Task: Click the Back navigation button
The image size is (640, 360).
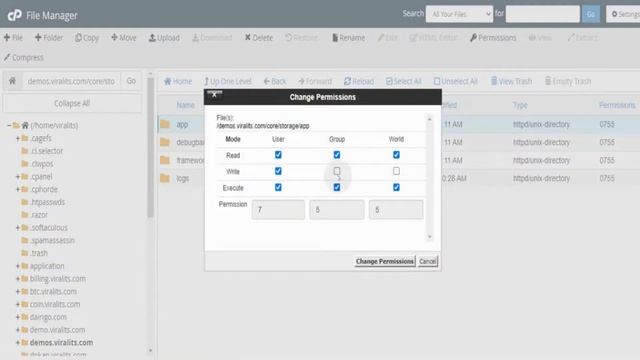Action: tap(275, 81)
